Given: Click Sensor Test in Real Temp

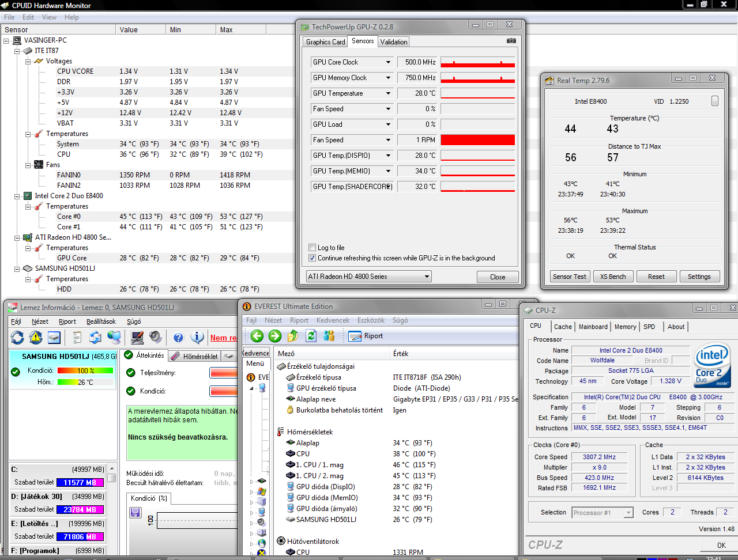Looking at the screenshot, I should click(x=570, y=277).
